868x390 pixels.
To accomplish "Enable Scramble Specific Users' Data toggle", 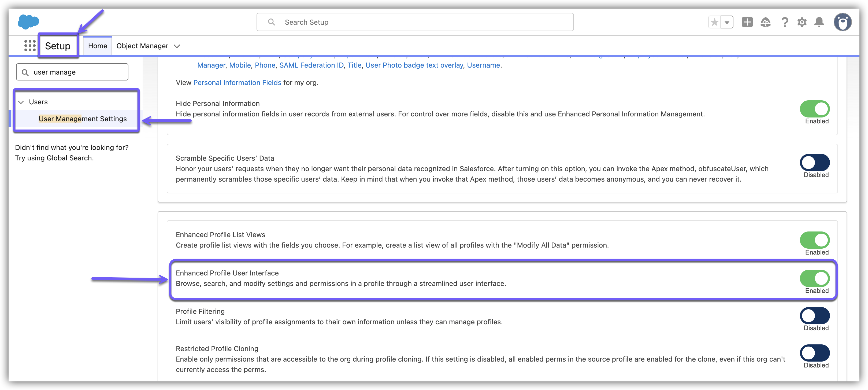I will (814, 163).
